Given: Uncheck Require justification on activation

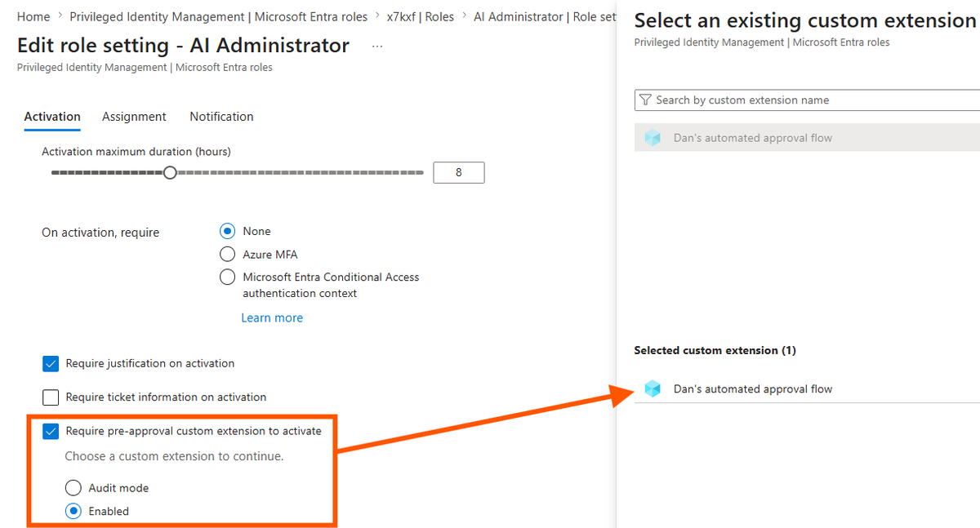Looking at the screenshot, I should coord(51,363).
